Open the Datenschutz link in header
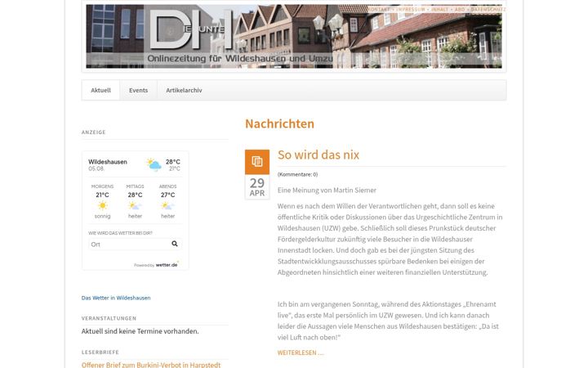Viewport: 588px width, 368px height. tap(488, 9)
